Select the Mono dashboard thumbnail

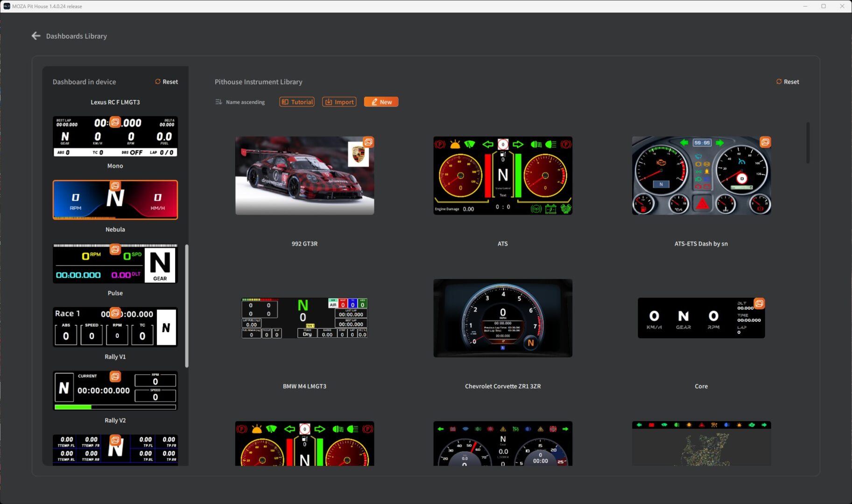pos(115,136)
